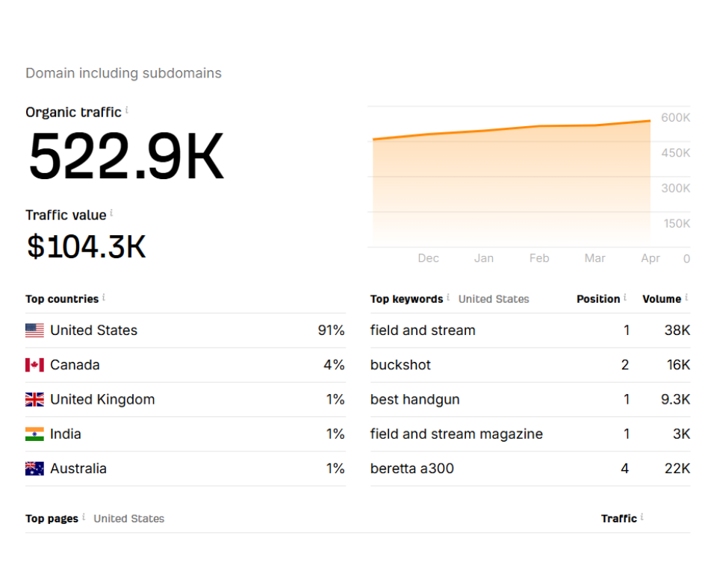Click United States in Top countries
Image resolution: width=702 pixels, height=588 pixels.
tap(93, 331)
